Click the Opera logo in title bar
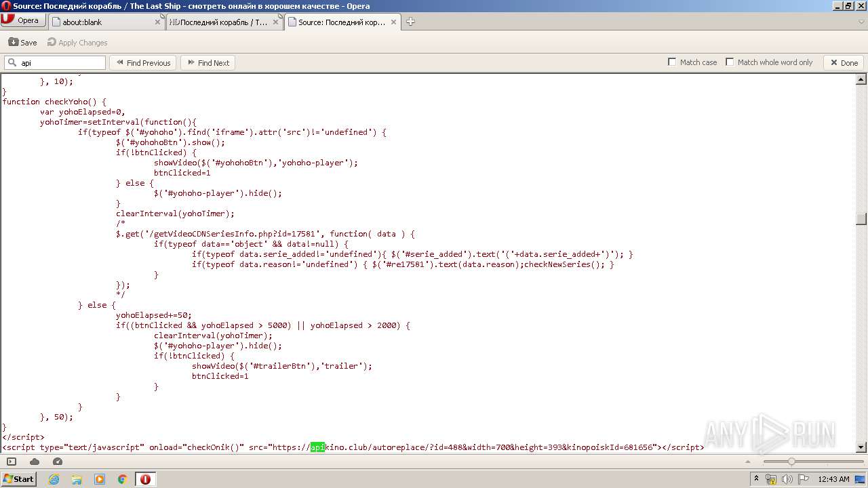The height and width of the screenshot is (488, 868). click(x=6, y=6)
